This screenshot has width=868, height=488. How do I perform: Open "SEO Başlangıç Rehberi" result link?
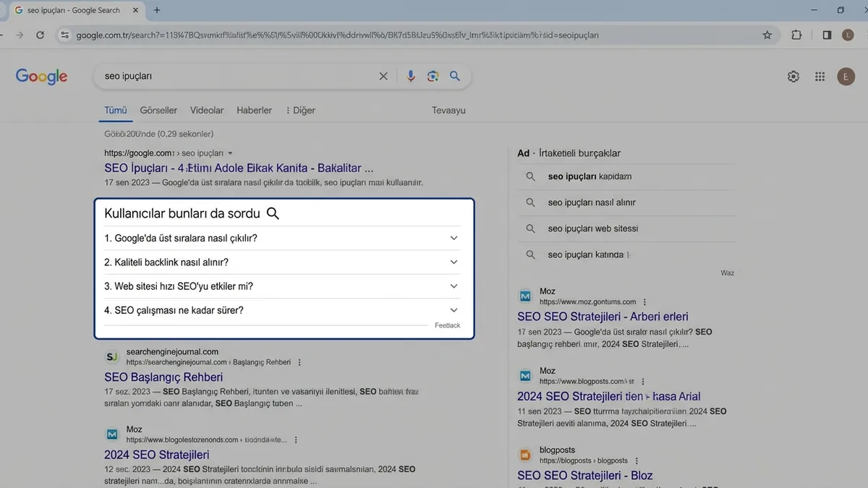(163, 377)
